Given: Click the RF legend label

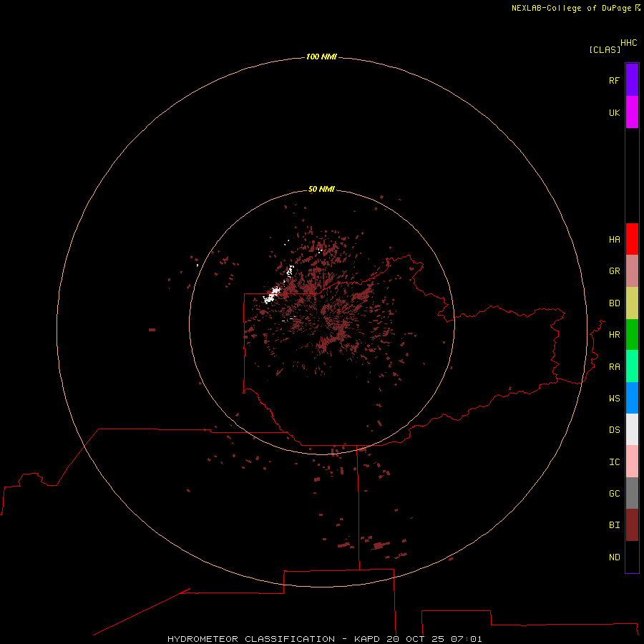Looking at the screenshot, I should (614, 80).
